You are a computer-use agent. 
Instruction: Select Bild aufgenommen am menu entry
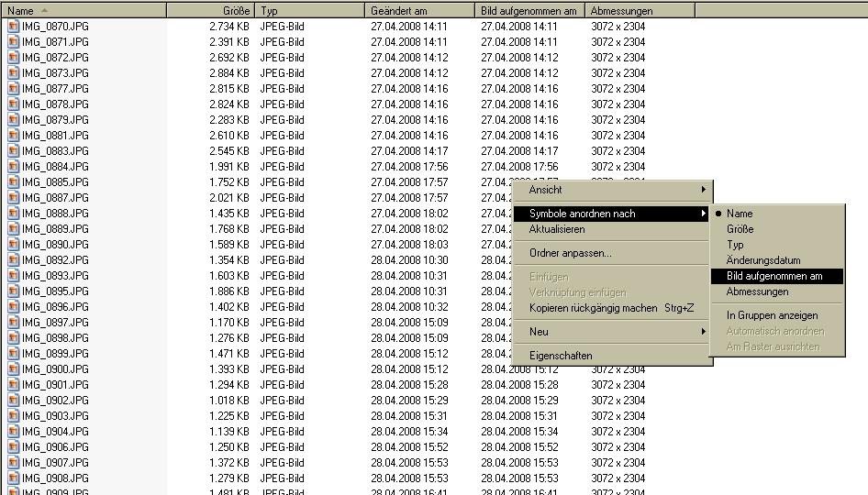point(773,276)
